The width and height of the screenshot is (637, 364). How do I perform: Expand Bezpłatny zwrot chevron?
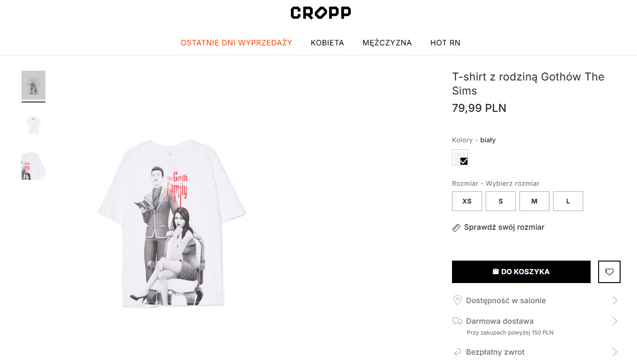coord(615,352)
